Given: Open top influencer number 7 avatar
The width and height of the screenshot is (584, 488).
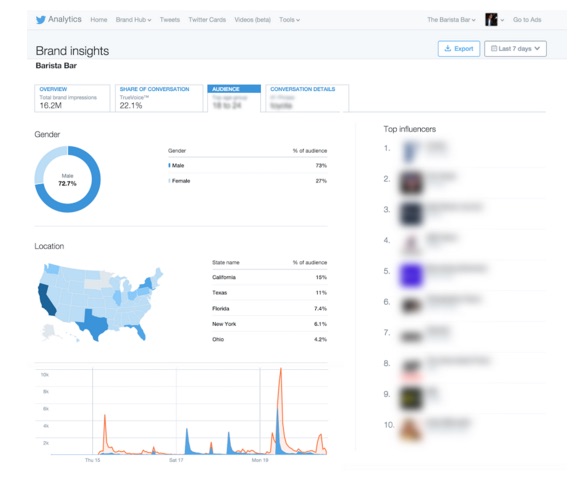Looking at the screenshot, I should tap(411, 336).
